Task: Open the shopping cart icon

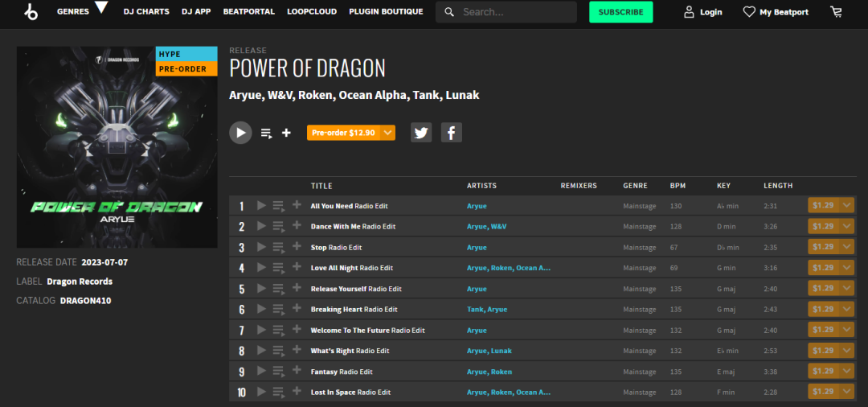Action: [x=836, y=11]
